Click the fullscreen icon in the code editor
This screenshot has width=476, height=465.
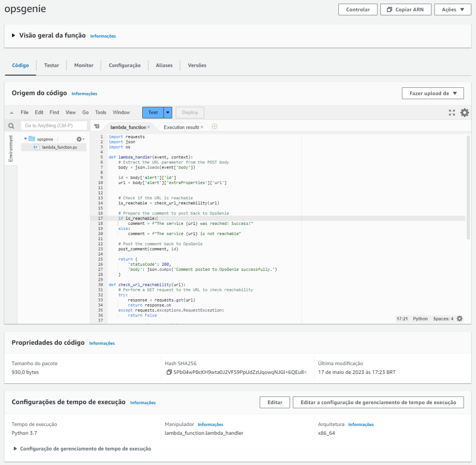pos(452,112)
